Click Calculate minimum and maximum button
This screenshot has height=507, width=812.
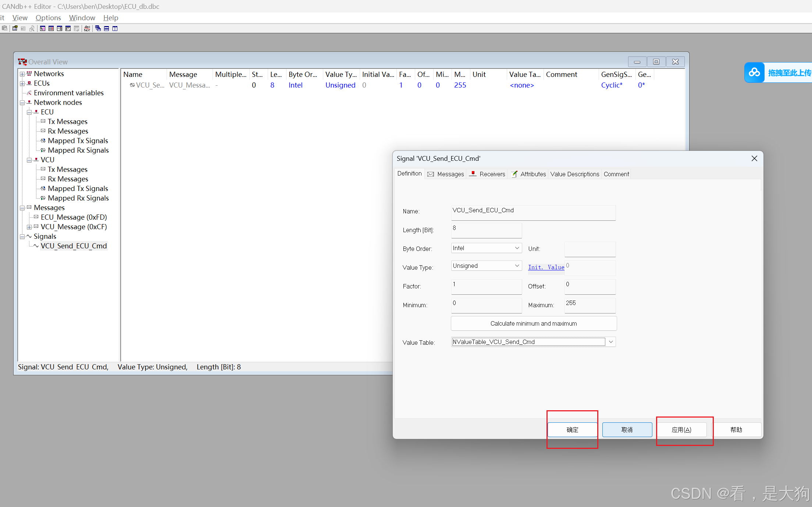click(x=533, y=323)
